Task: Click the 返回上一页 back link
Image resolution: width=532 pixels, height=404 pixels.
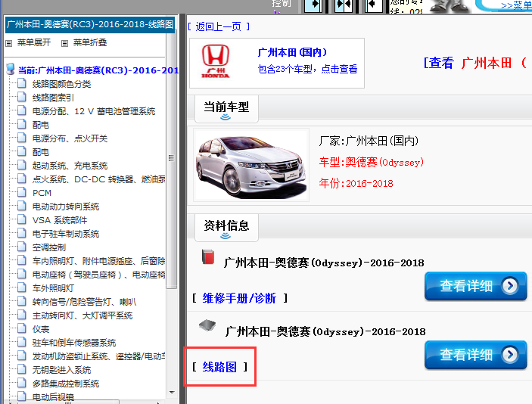Action: (x=219, y=26)
